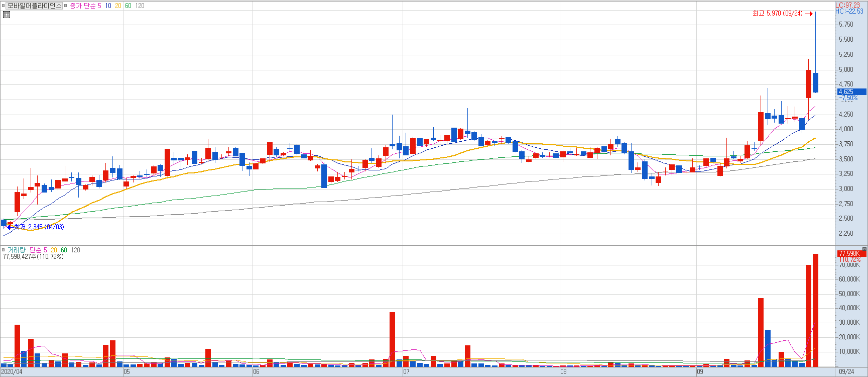This screenshot has height=377, width=868.
Task: Click the 05 month marker on the date axis
Action: click(127, 372)
